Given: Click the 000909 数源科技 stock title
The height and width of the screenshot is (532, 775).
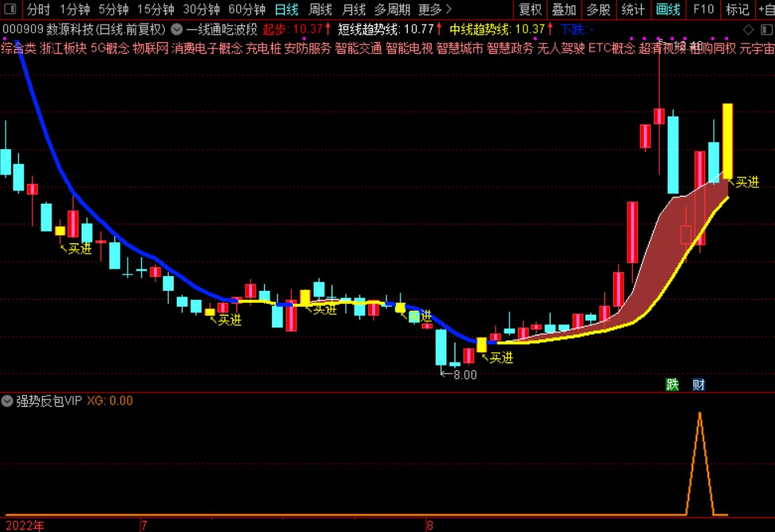Looking at the screenshot, I should pos(84,29).
